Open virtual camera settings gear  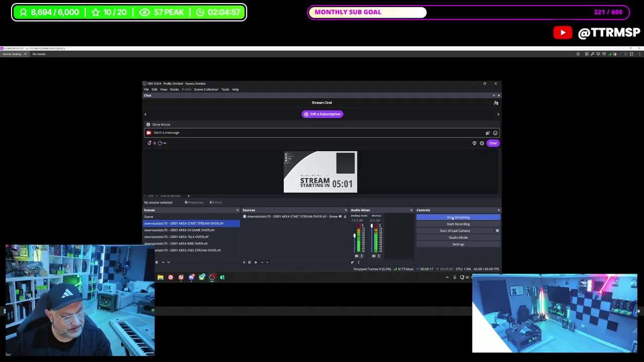(x=498, y=231)
